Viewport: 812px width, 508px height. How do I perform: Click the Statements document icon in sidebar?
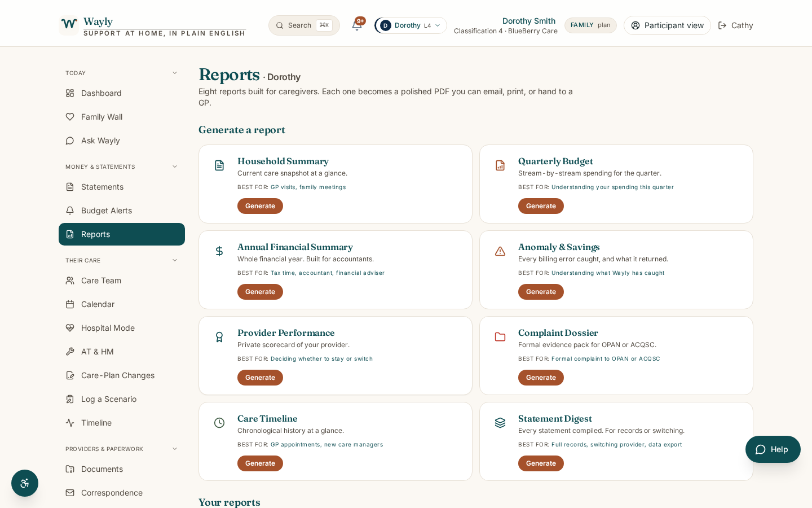(70, 187)
